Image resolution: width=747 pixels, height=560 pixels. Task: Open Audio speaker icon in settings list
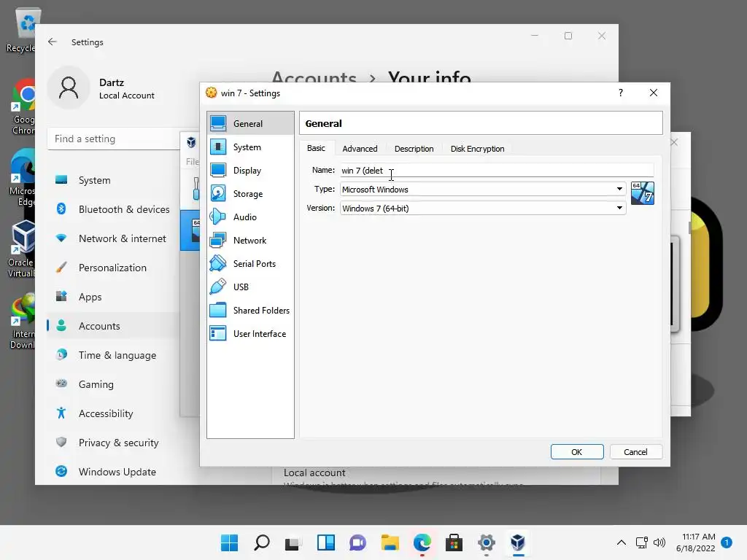[218, 217]
